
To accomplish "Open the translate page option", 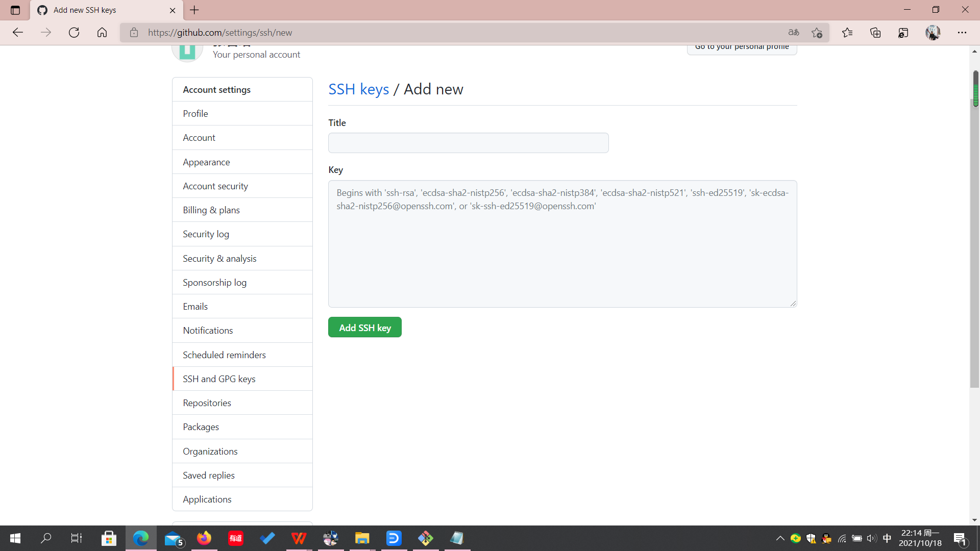I will (793, 33).
